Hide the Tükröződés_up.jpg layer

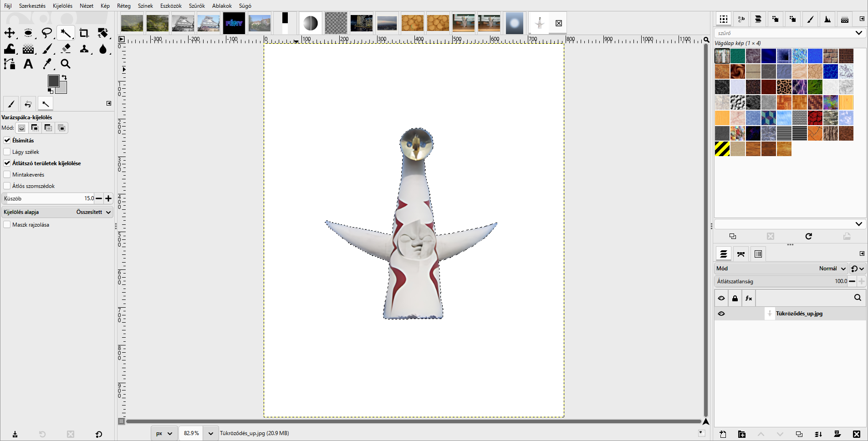(x=721, y=314)
